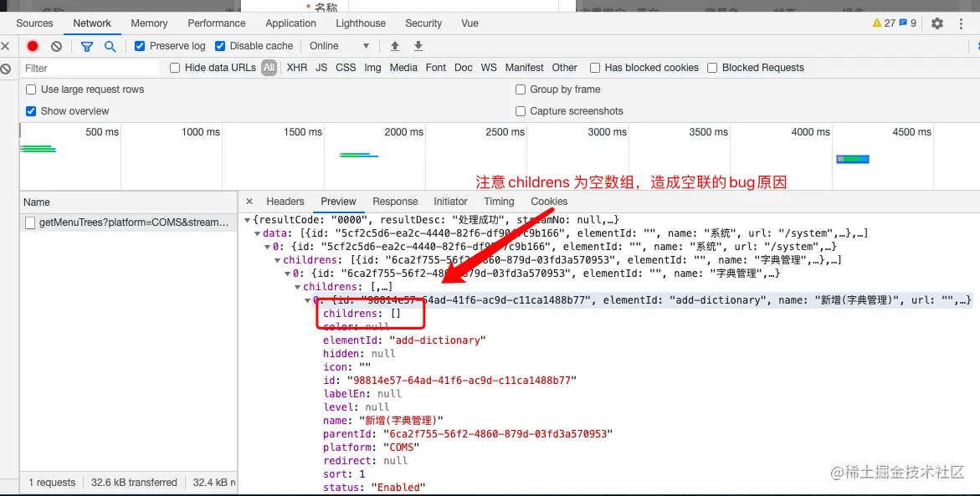The width and height of the screenshot is (980, 496).
Task: Open DevTools settings gear
Action: (936, 23)
